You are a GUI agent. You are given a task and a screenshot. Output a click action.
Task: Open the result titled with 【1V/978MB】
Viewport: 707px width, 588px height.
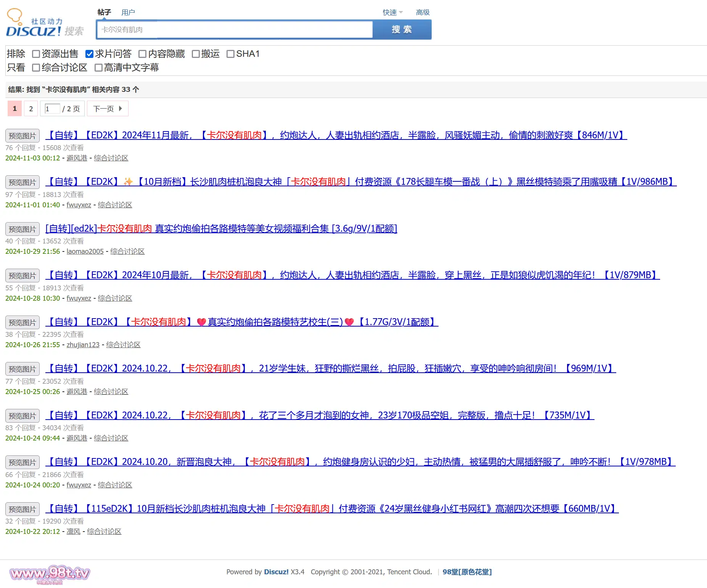click(360, 462)
